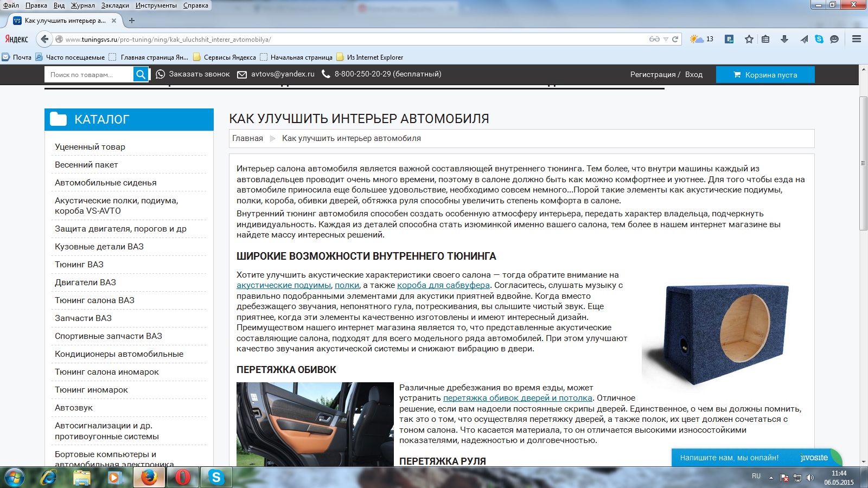Open URL history dropdown arrow
868x488 pixels.
pyautogui.click(x=666, y=39)
